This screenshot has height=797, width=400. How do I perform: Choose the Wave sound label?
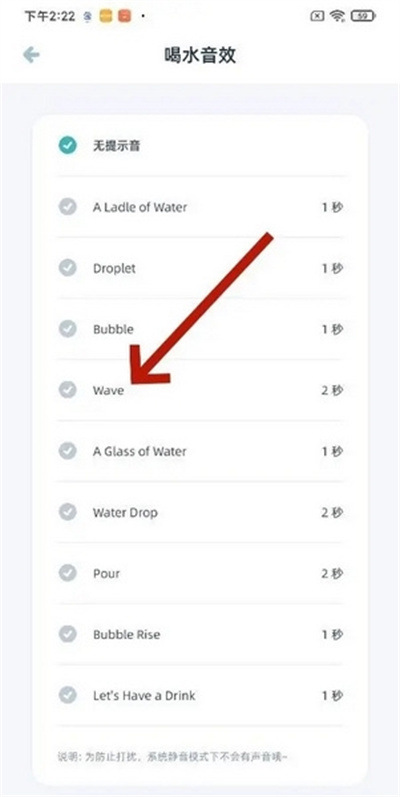point(108,390)
